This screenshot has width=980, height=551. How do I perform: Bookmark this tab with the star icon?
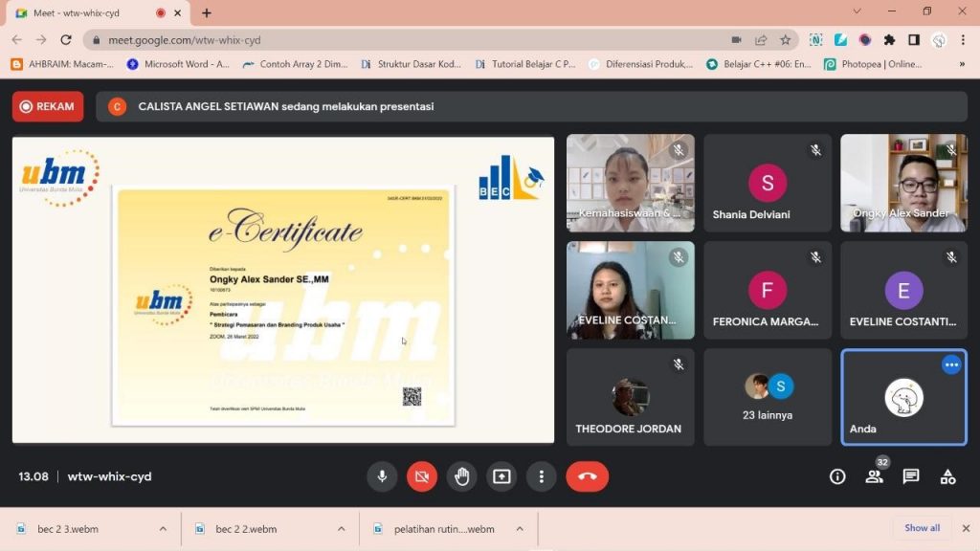pyautogui.click(x=785, y=40)
